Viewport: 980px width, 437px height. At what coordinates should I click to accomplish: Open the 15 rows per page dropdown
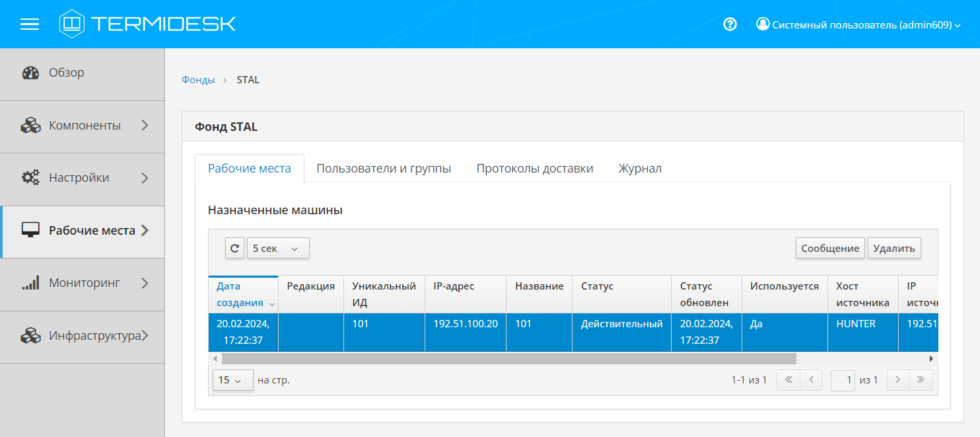click(x=232, y=380)
